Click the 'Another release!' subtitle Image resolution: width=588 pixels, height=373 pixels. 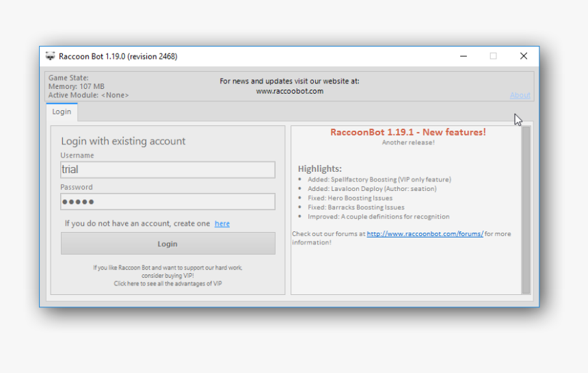[x=408, y=142]
